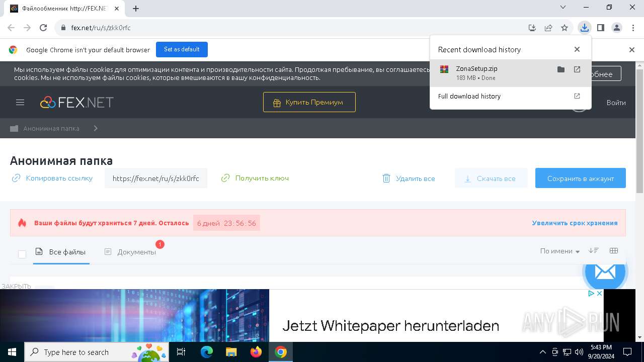Select the ZonaSetup.zip download entry

(511, 73)
